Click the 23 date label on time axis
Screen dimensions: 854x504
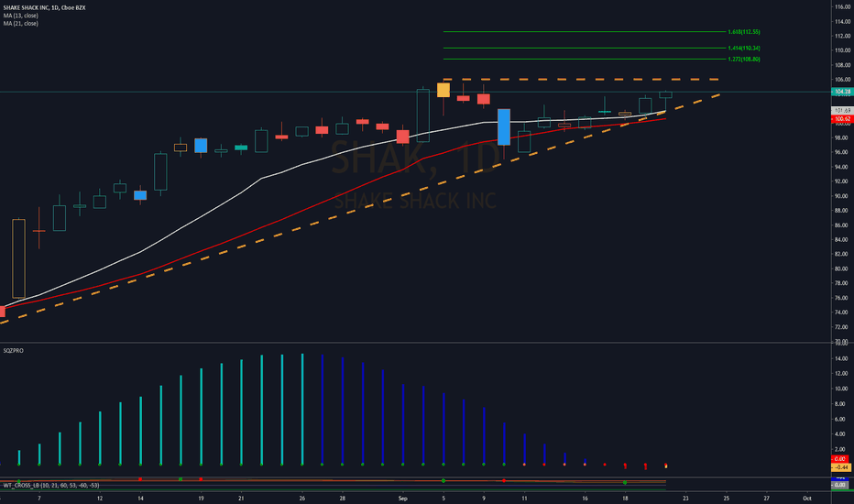pos(685,498)
